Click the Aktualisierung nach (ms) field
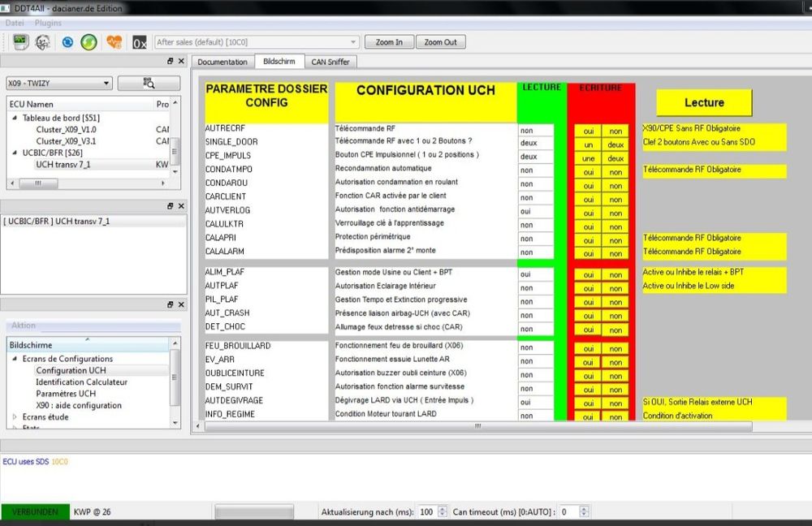This screenshot has width=812, height=526. pos(427,512)
